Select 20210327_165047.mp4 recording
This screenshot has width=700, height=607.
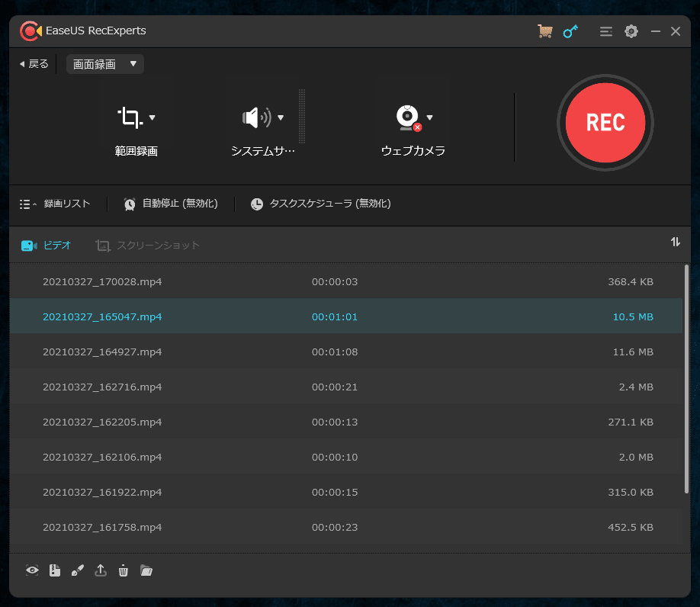point(346,316)
